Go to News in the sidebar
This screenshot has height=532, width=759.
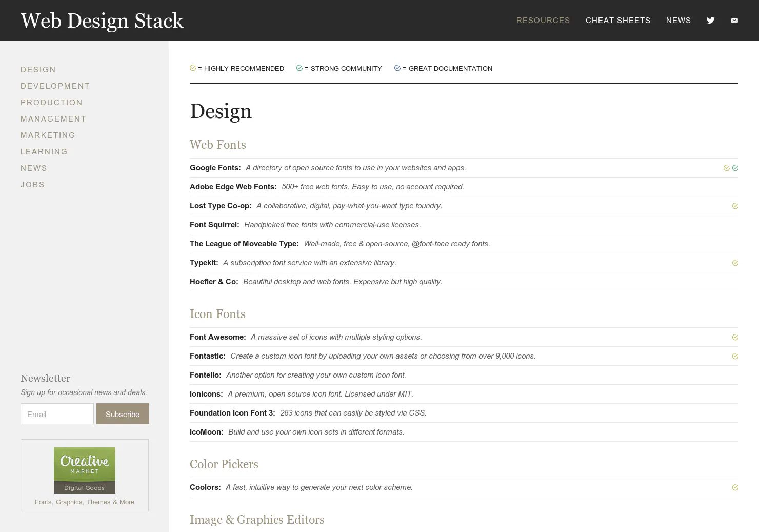coord(34,168)
